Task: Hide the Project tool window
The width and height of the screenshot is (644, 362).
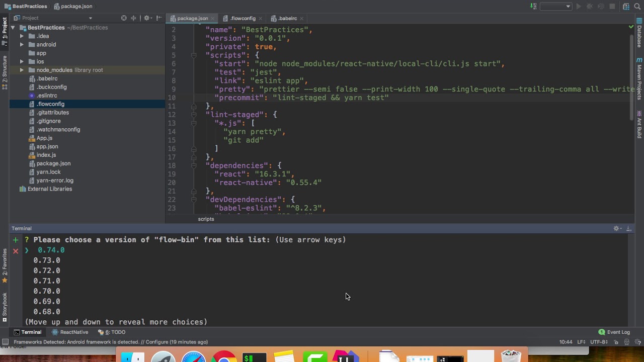Action: click(159, 18)
